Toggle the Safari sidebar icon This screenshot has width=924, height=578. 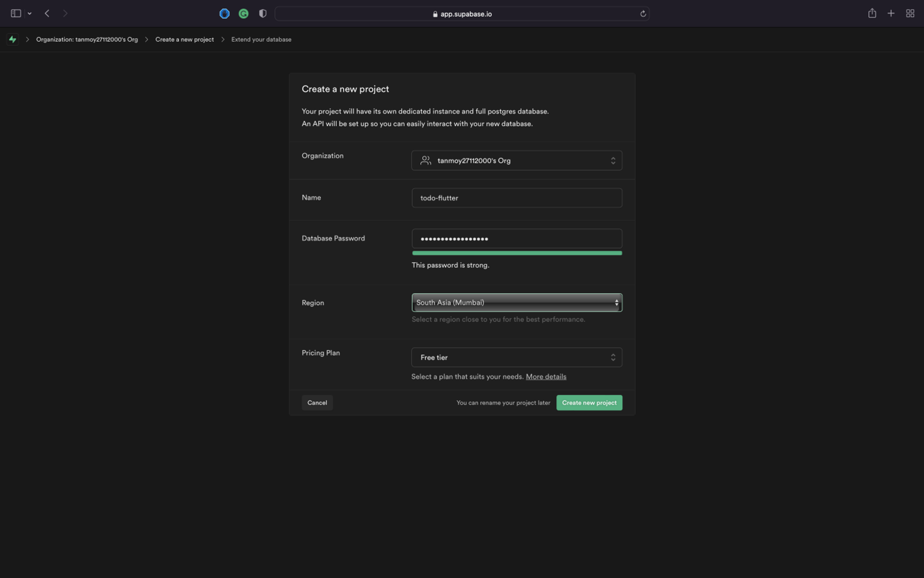16,13
